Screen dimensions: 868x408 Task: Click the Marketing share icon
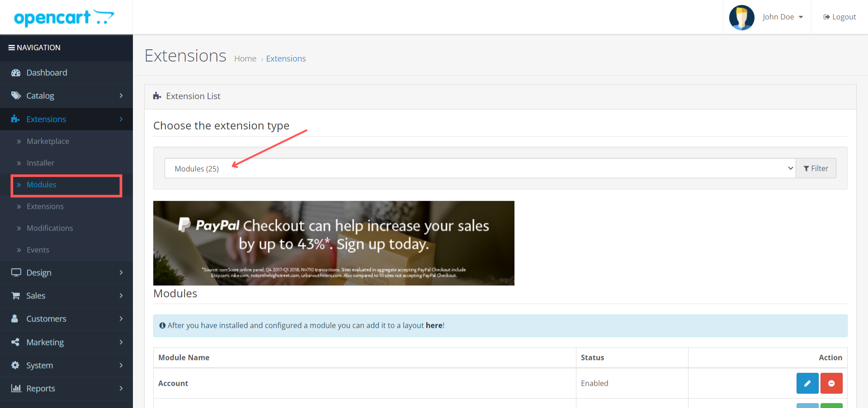(15, 342)
